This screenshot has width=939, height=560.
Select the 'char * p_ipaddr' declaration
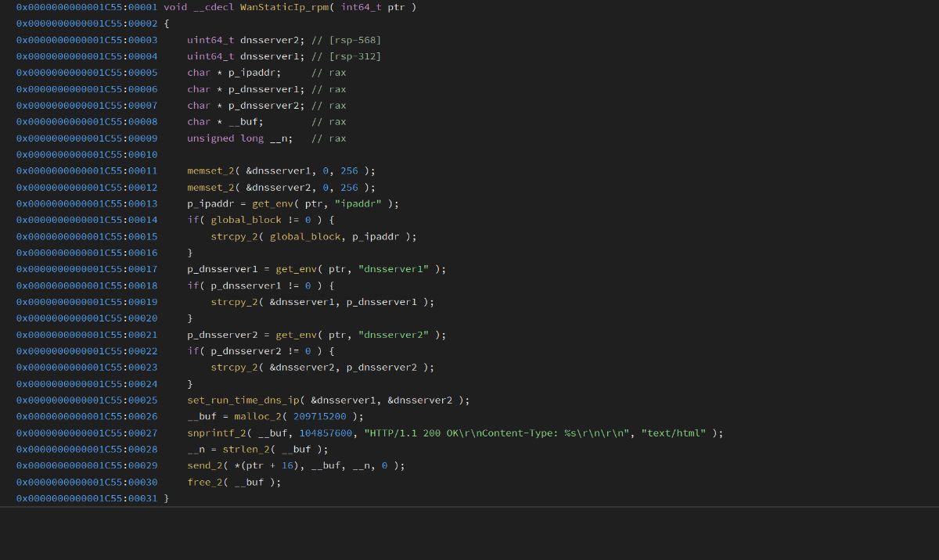click(234, 73)
